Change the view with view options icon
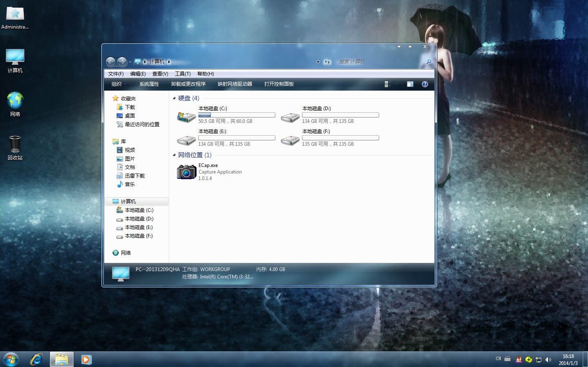The width and height of the screenshot is (588, 367). coord(387,84)
